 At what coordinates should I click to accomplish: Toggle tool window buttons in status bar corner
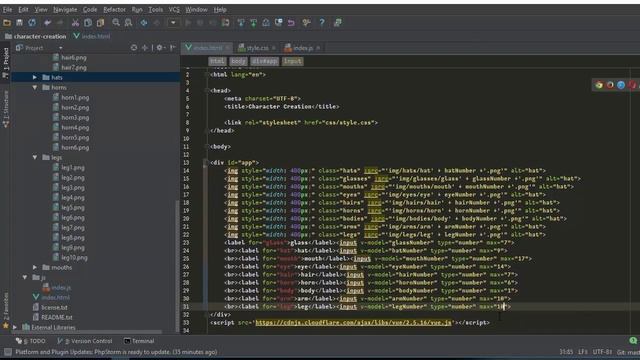tap(7, 352)
